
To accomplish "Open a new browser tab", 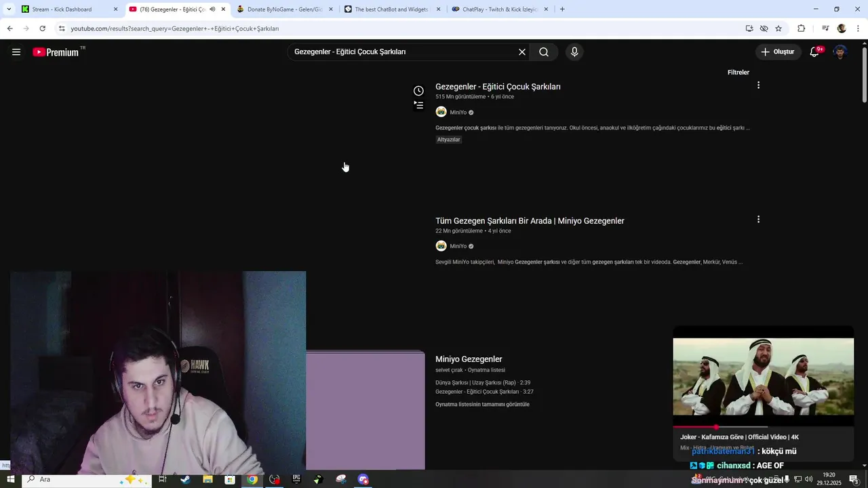I will 562,9.
